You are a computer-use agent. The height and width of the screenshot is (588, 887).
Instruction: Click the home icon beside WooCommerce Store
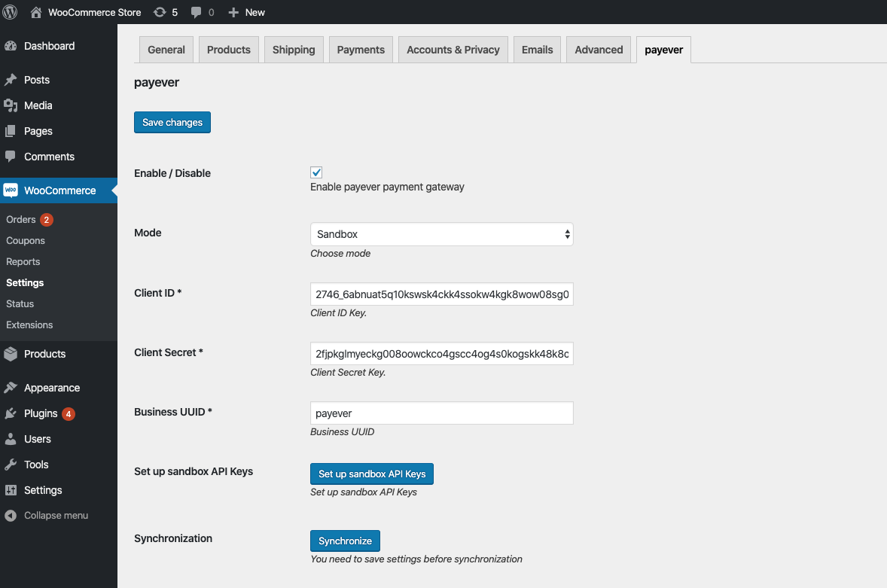pos(35,13)
